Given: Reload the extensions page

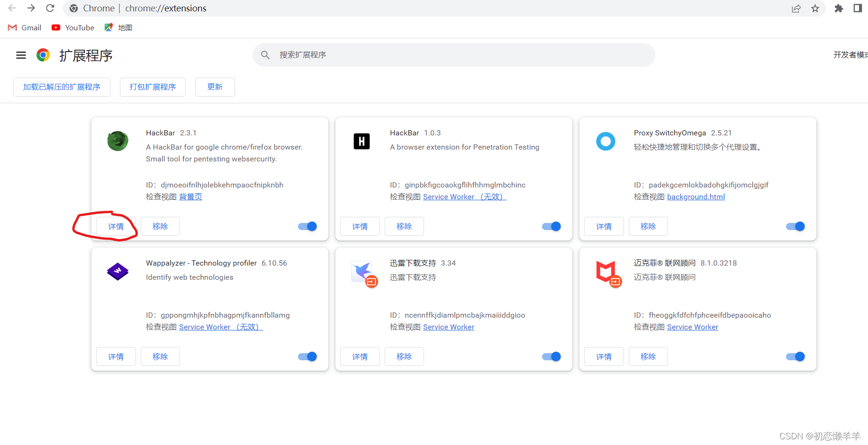Looking at the screenshot, I should [50, 8].
